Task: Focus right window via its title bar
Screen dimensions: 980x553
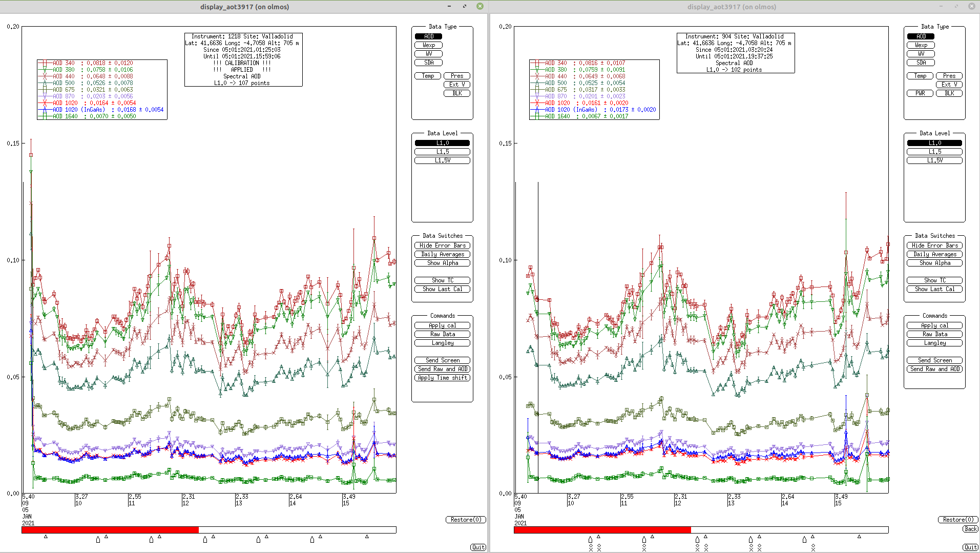Action: pos(732,7)
